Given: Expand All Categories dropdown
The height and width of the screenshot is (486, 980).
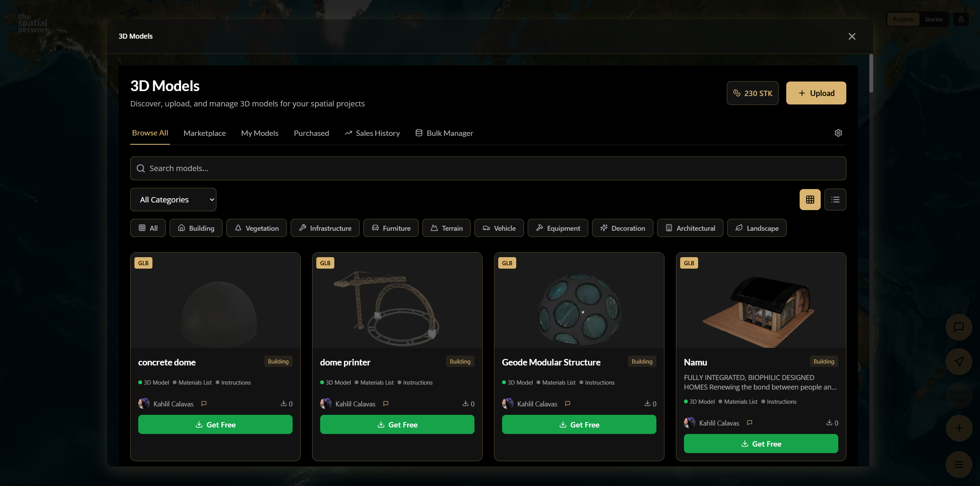Looking at the screenshot, I should (x=173, y=199).
